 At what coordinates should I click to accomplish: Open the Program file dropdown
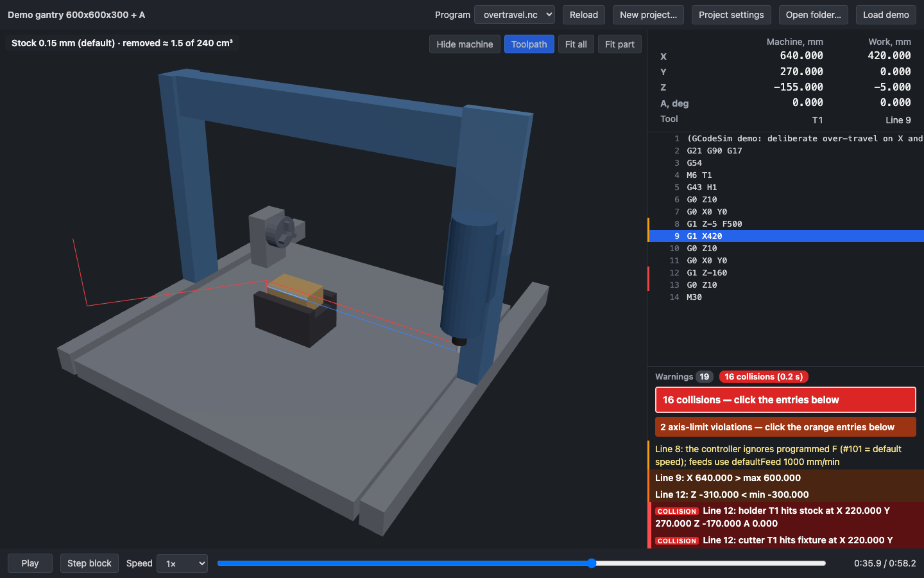pyautogui.click(x=514, y=15)
